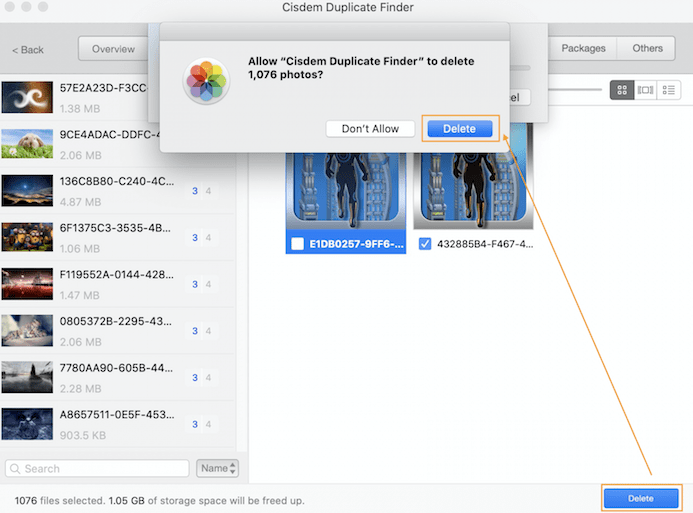Switch to list view icon

pos(669,90)
